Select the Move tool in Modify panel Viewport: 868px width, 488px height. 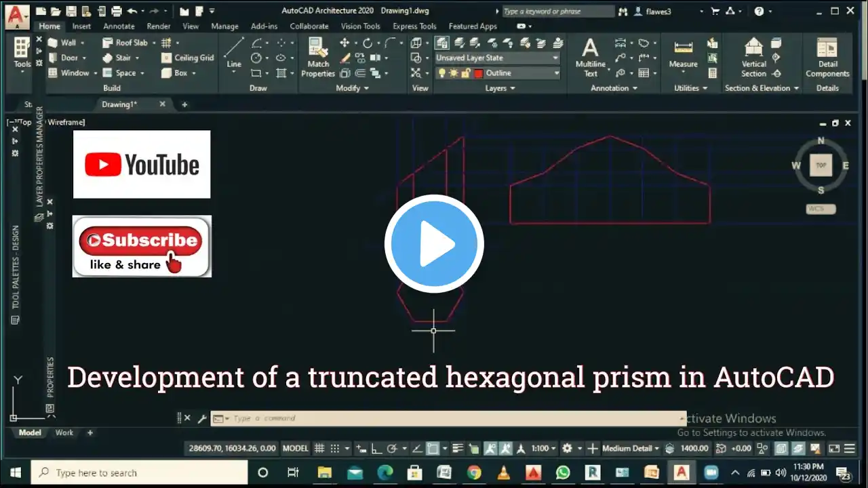345,43
